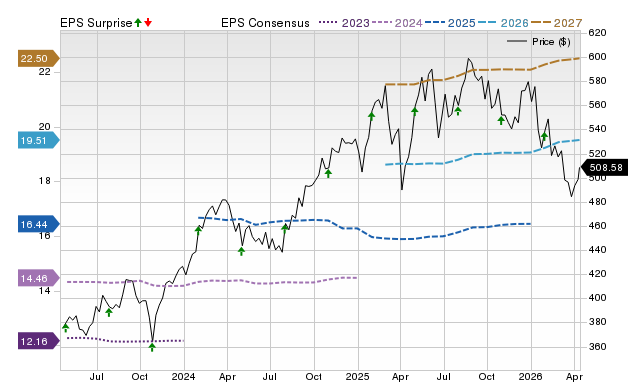Click the first Jul label on the time axis
Screen dimensions: 640x382
[x=97, y=376]
